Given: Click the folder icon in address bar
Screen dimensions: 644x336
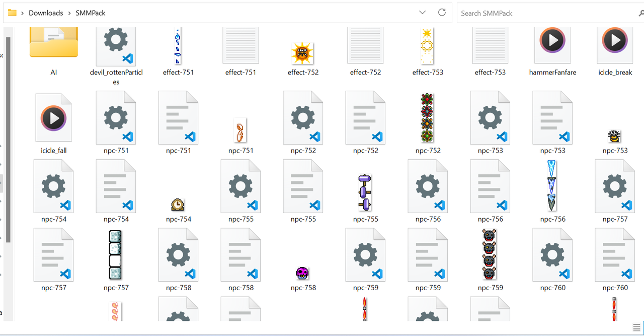Looking at the screenshot, I should coord(12,13).
